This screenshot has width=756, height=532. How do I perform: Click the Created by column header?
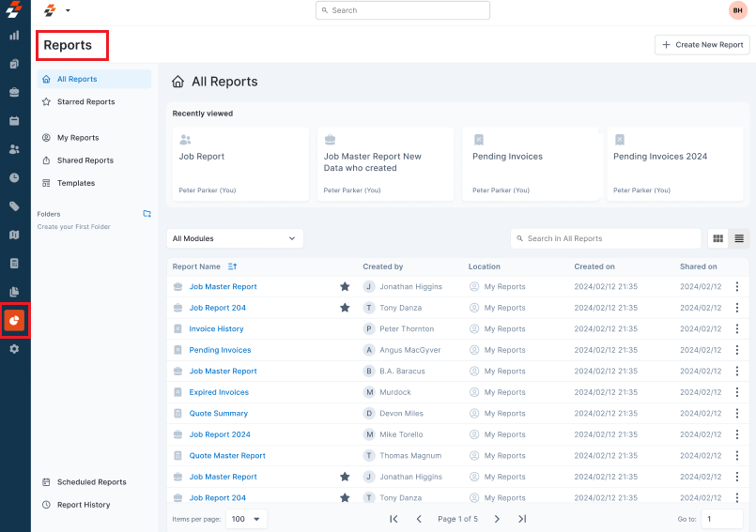383,266
